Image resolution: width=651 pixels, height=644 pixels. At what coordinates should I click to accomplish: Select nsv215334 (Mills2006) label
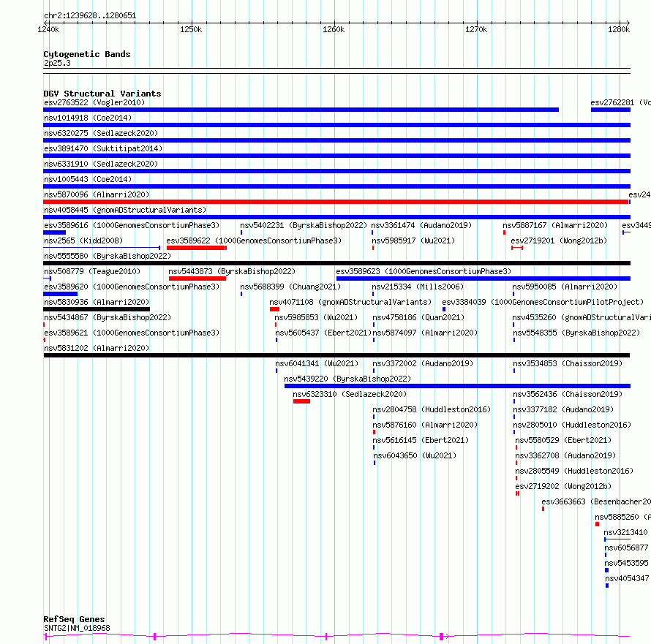point(418,287)
